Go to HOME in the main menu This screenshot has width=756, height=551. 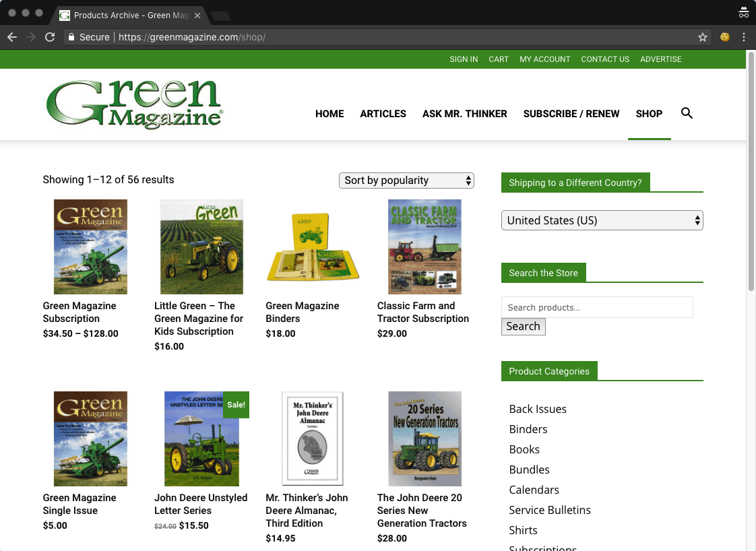[329, 114]
